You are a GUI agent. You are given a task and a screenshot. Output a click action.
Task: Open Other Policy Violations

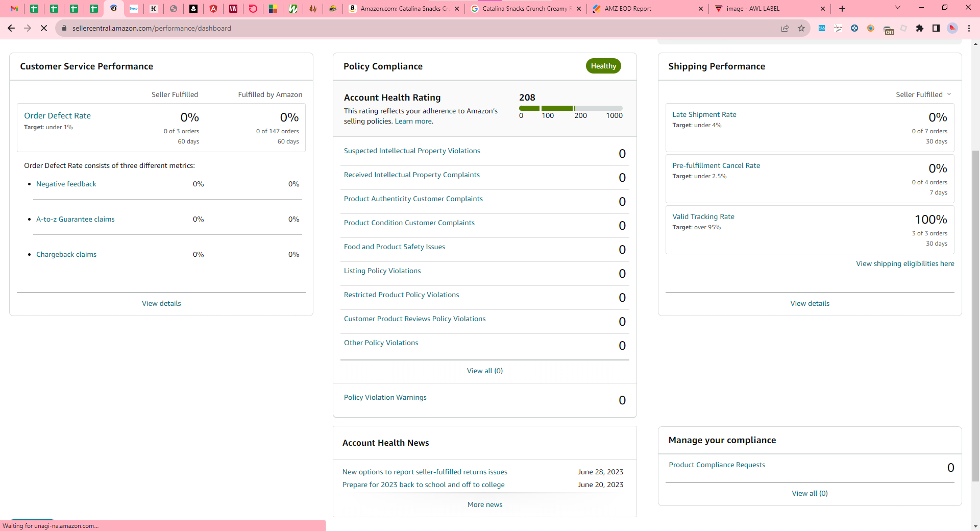(x=381, y=343)
